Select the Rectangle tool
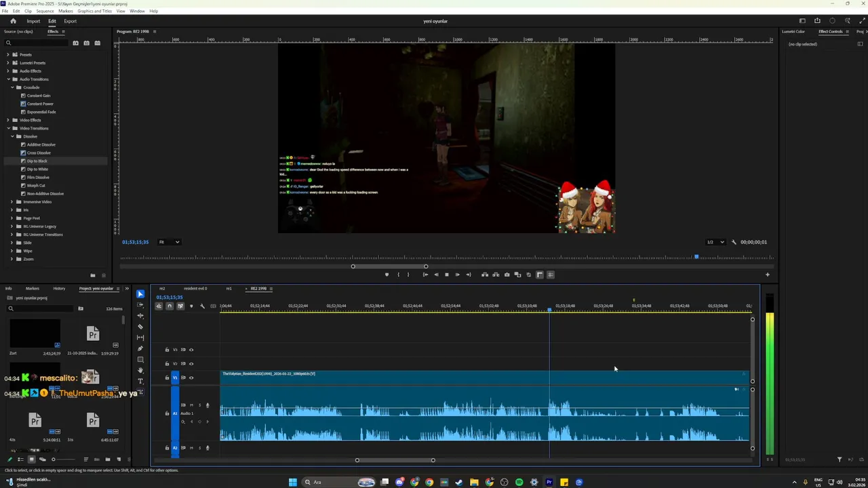868x488 pixels. pyautogui.click(x=140, y=359)
